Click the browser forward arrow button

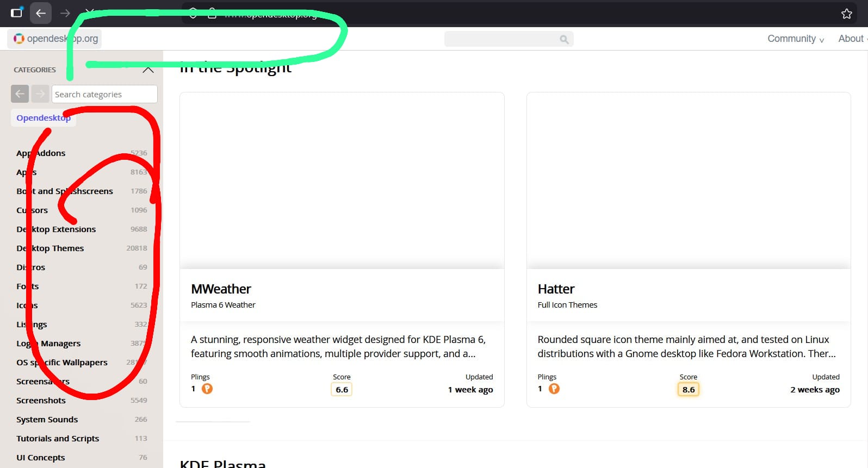pyautogui.click(x=65, y=13)
